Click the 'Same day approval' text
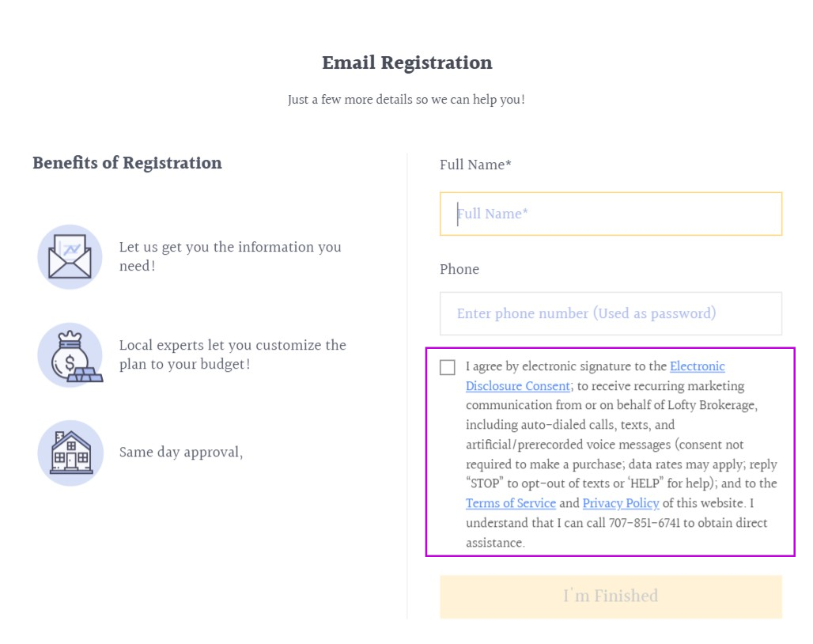The image size is (813, 644). point(180,453)
